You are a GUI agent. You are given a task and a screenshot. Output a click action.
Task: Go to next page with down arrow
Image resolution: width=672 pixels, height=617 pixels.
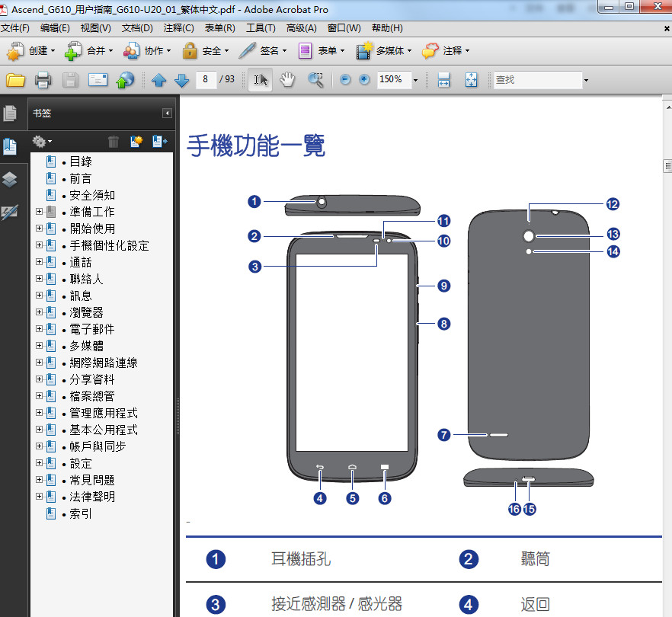(181, 80)
